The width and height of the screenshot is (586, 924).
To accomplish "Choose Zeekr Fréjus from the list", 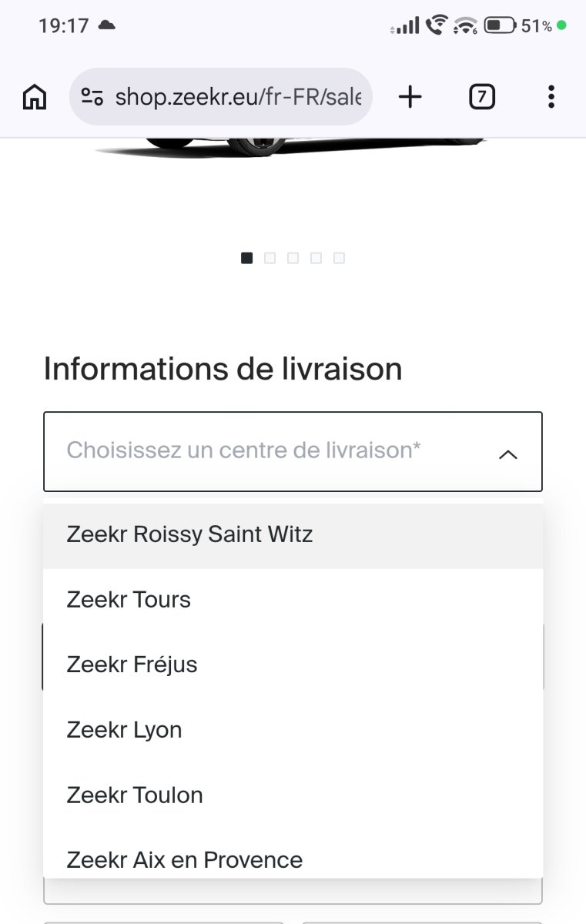I will pos(293,665).
